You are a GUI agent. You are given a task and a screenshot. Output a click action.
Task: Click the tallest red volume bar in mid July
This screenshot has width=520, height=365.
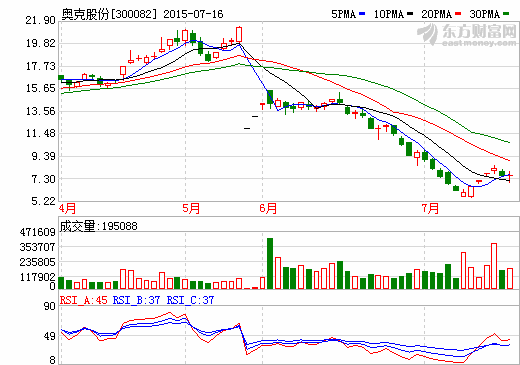point(494,266)
